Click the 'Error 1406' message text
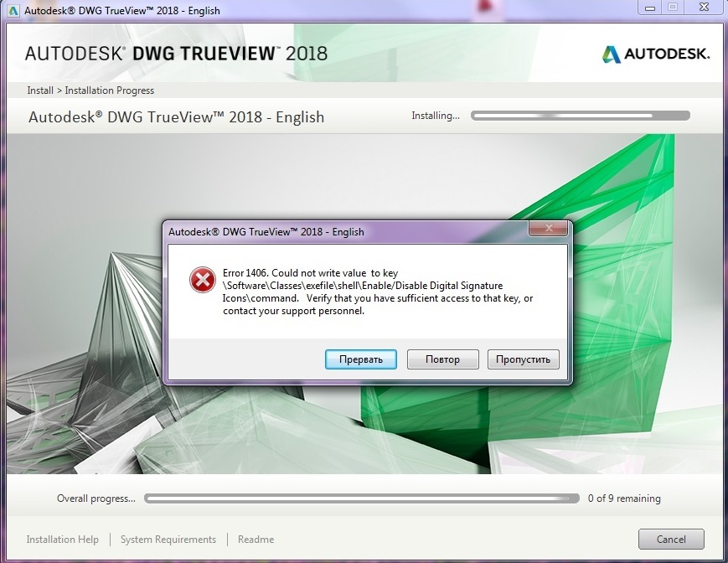 click(x=378, y=292)
